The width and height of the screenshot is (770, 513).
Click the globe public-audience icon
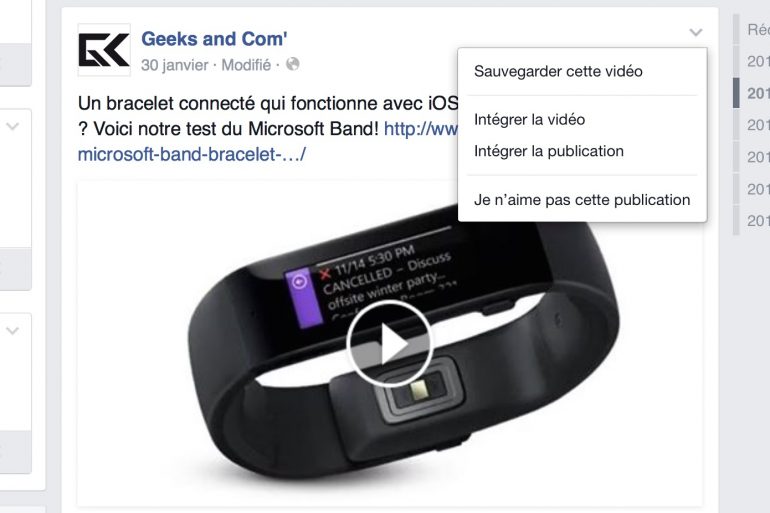pos(293,64)
